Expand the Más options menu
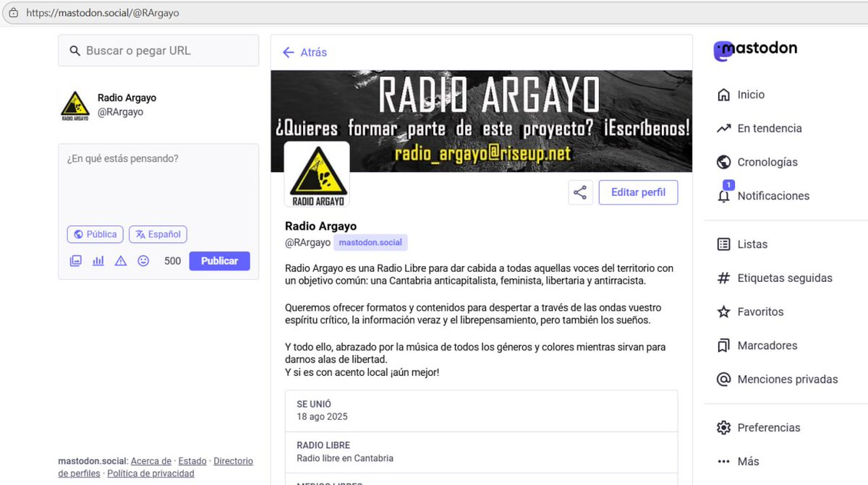868x485 pixels. point(747,460)
